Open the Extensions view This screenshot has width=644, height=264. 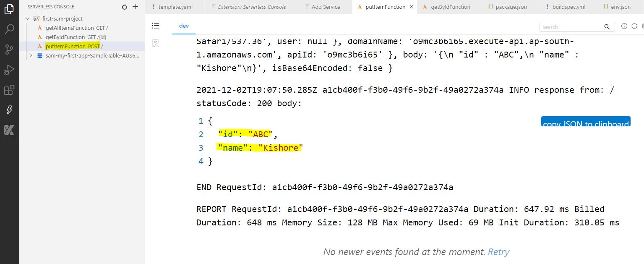tap(9, 90)
